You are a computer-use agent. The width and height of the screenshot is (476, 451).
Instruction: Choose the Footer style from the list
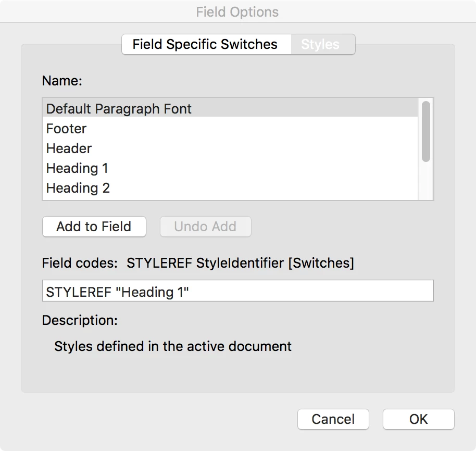click(x=66, y=129)
